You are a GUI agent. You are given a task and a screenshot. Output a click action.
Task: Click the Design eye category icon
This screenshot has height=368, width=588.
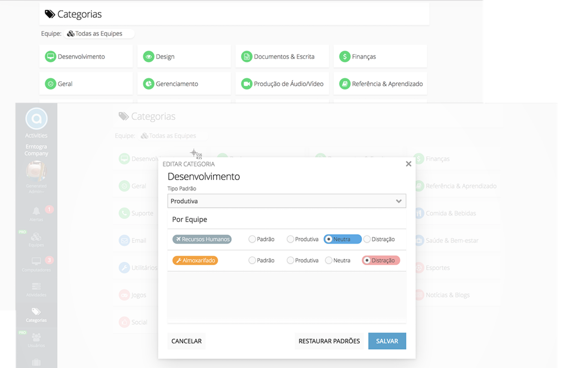(149, 56)
